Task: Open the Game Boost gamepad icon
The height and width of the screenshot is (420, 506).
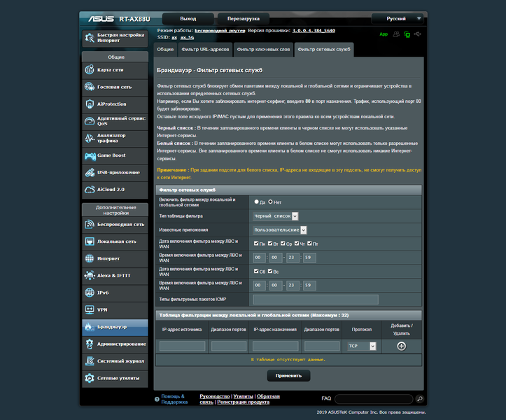Action: tap(90, 155)
